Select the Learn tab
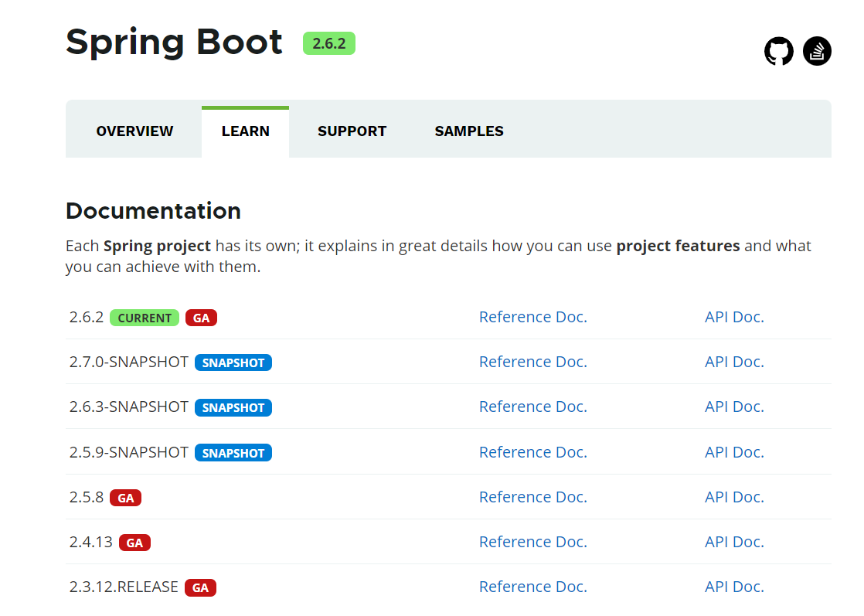 (245, 131)
